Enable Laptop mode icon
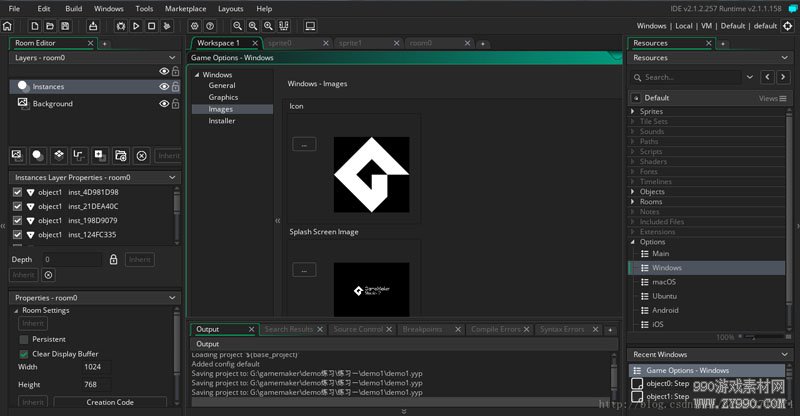Viewport: 800px width, 416px height. (310, 26)
